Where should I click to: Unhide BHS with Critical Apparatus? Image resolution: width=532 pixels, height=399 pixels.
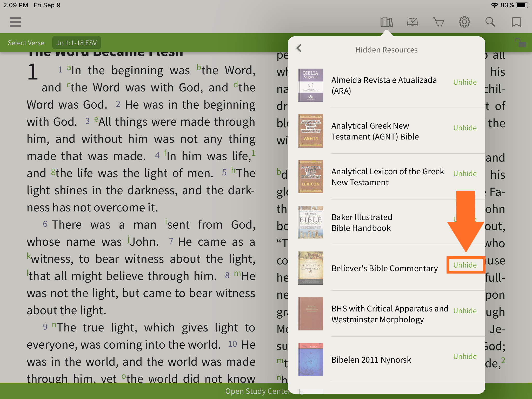coord(465,311)
